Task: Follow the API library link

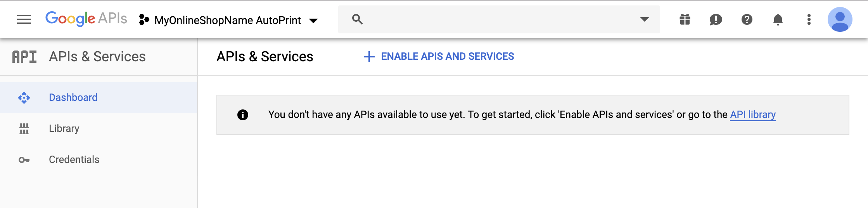Action: pos(753,114)
